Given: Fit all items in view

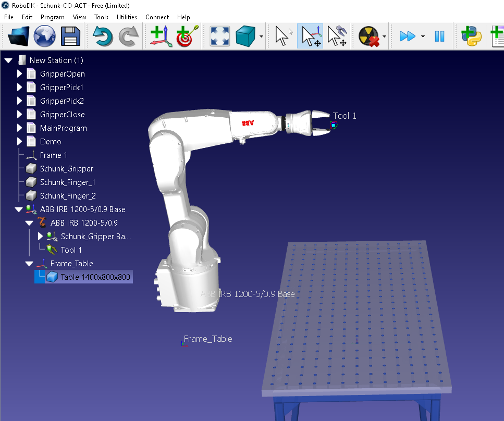Looking at the screenshot, I should [220, 36].
